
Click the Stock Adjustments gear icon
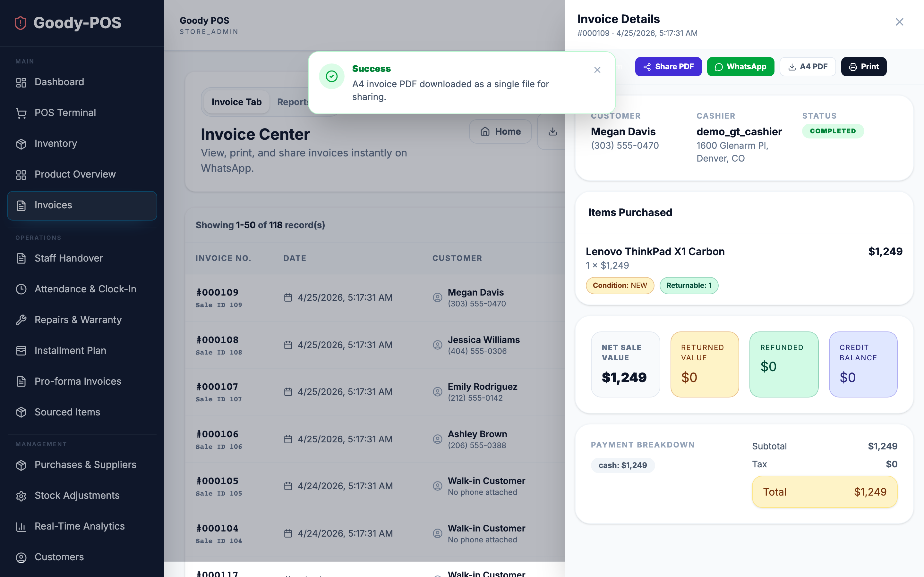tap(21, 495)
